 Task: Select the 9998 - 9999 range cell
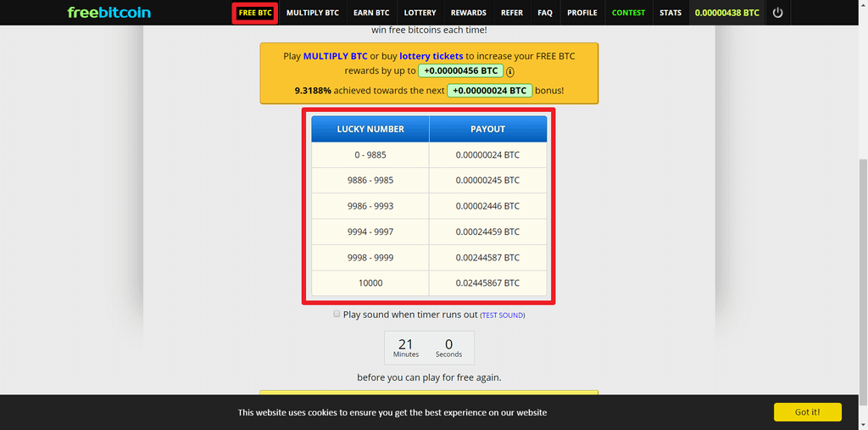(370, 258)
